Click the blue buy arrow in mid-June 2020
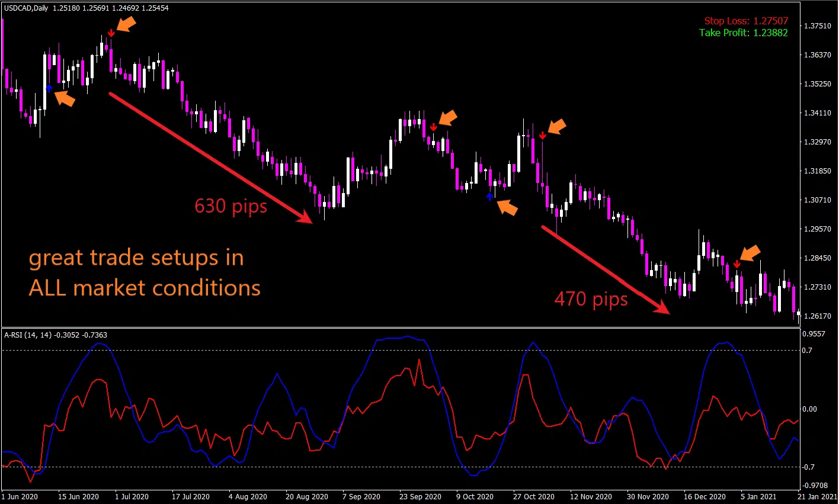 [49, 88]
